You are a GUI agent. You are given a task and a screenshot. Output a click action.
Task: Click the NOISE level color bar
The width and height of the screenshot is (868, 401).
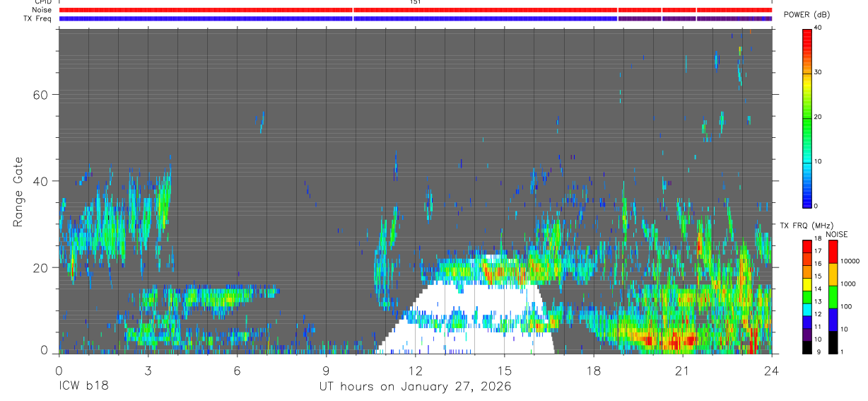tap(833, 296)
